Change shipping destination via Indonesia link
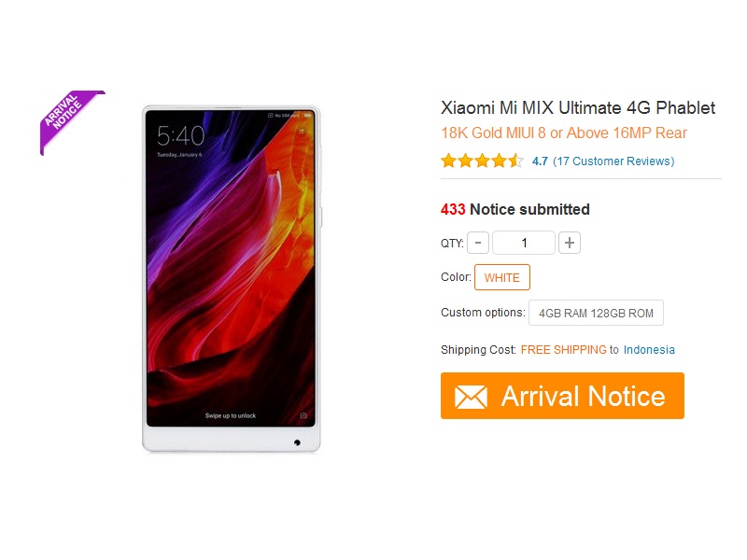The width and height of the screenshot is (747, 560). (x=649, y=350)
